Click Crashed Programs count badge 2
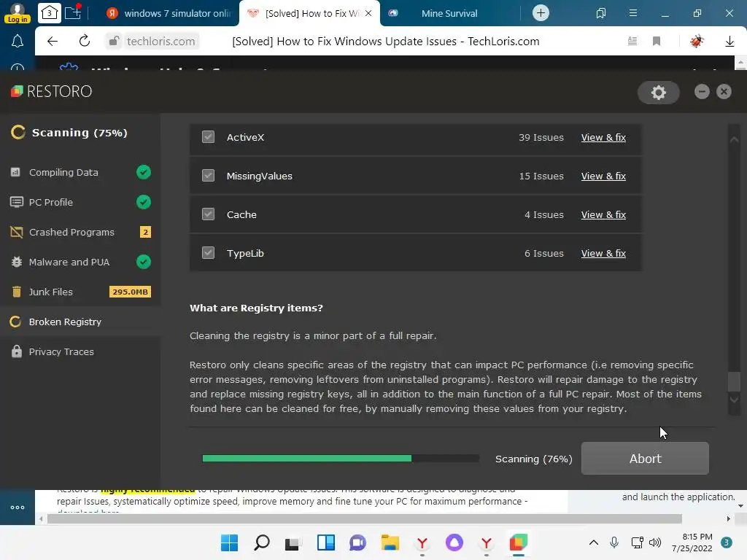This screenshot has width=747, height=560. point(145,233)
